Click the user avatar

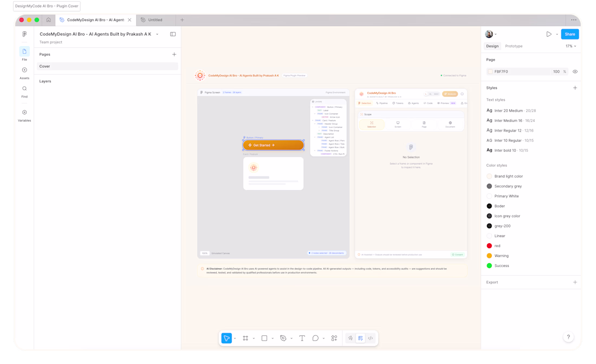click(x=489, y=34)
